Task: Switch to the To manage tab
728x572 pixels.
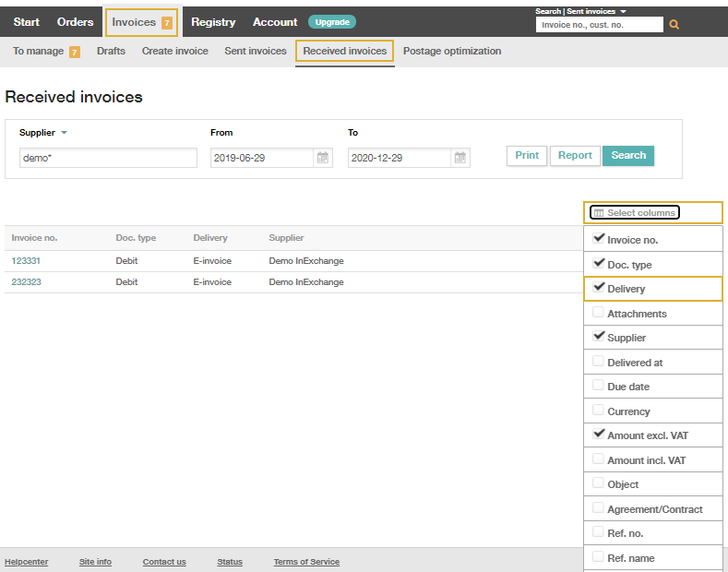Action: [x=38, y=51]
